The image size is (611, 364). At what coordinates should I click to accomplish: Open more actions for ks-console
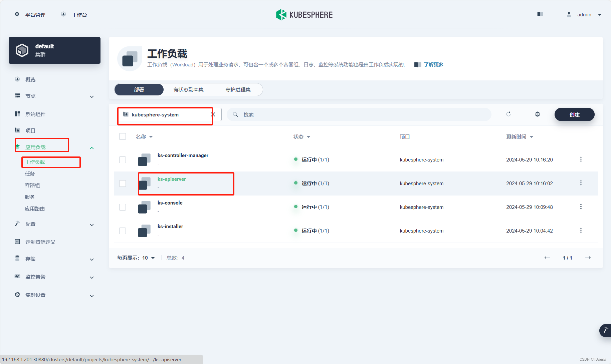581,207
